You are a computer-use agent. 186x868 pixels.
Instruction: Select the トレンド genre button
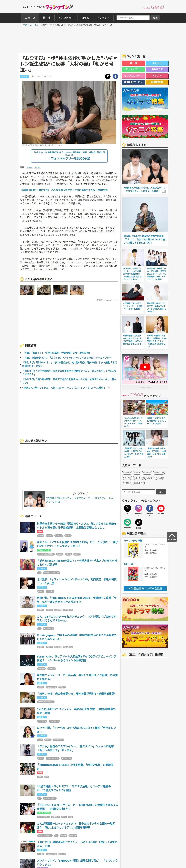coord(157,76)
